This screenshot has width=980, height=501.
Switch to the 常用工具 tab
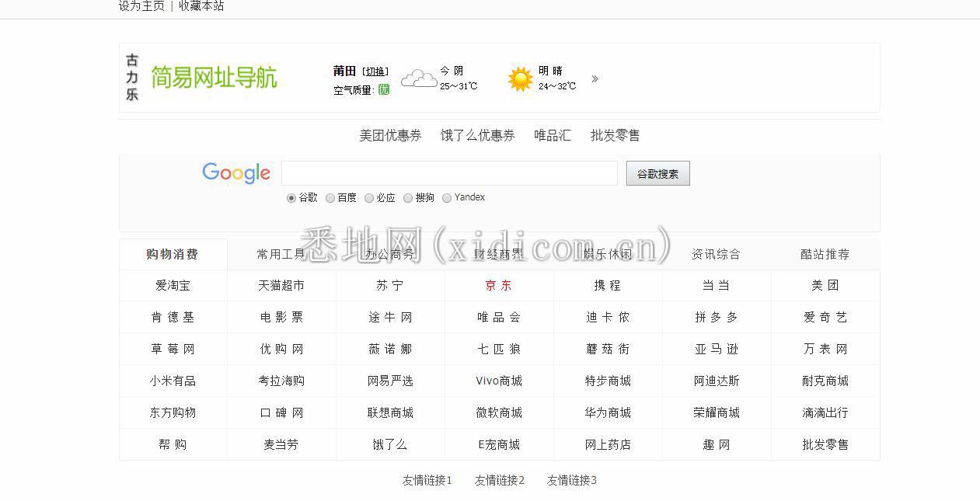pyautogui.click(x=281, y=254)
